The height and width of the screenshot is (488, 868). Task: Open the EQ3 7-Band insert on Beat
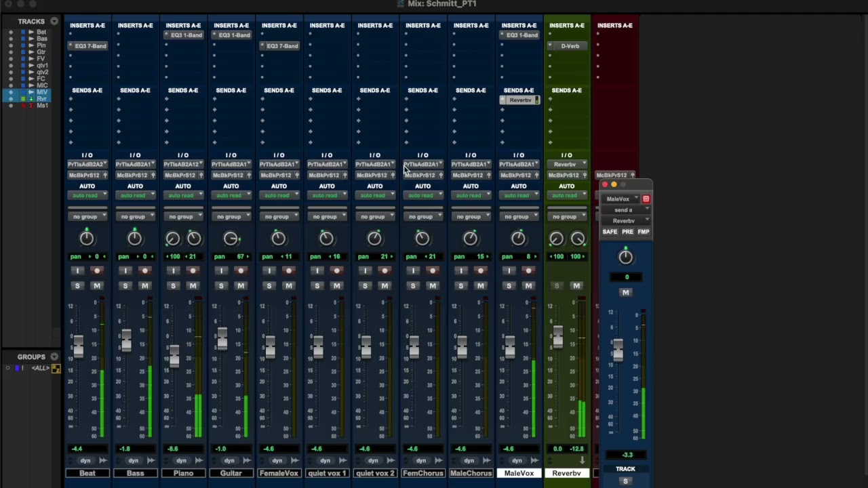[x=90, y=46]
